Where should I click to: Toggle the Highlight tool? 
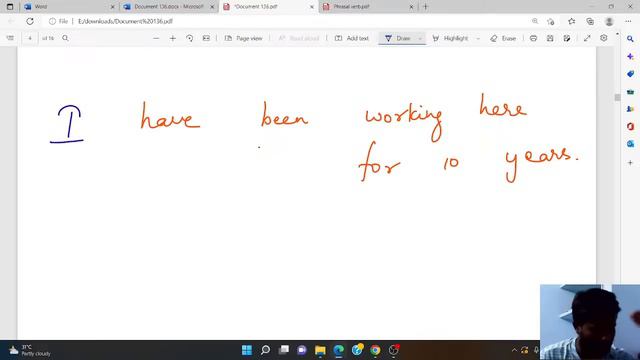(x=450, y=38)
